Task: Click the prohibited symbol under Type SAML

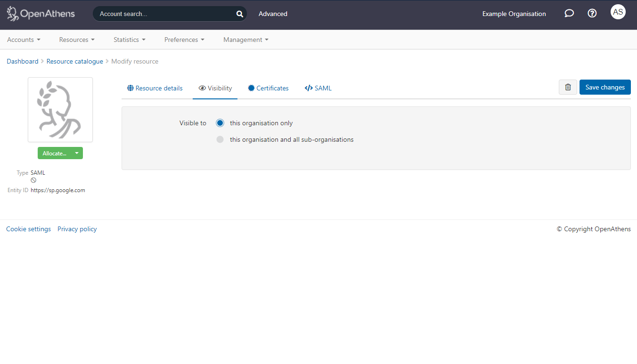Action: coord(33,180)
